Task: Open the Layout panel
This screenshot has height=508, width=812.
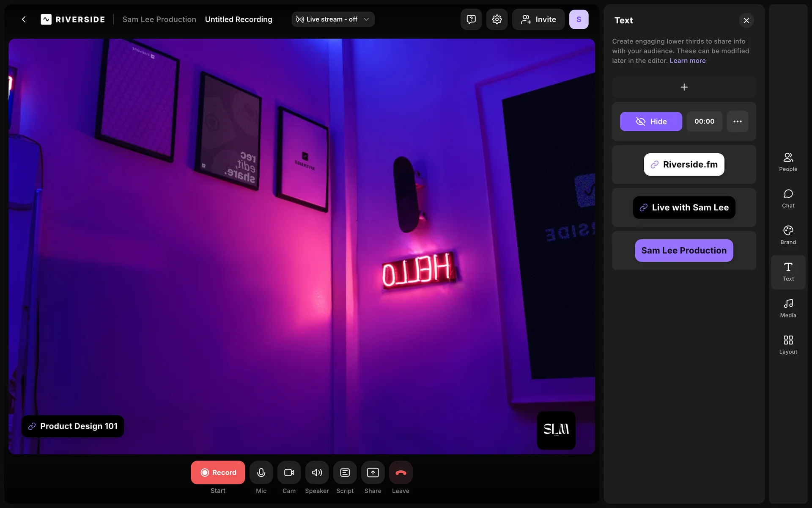Action: coord(788,345)
